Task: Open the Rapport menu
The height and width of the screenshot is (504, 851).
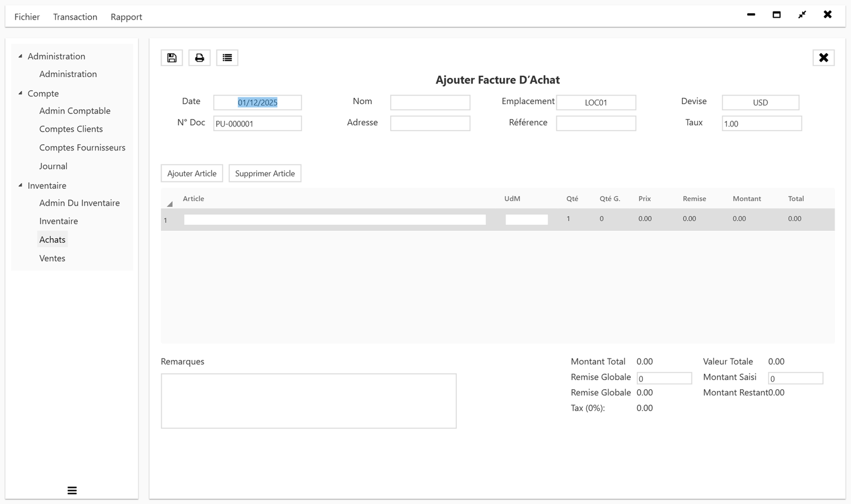Action: click(x=126, y=16)
